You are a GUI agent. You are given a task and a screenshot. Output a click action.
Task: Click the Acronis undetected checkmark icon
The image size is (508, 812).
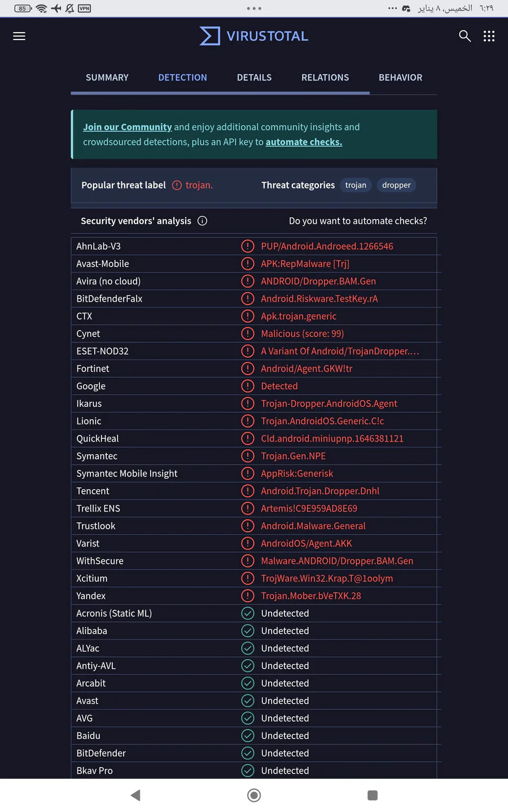[x=247, y=614]
